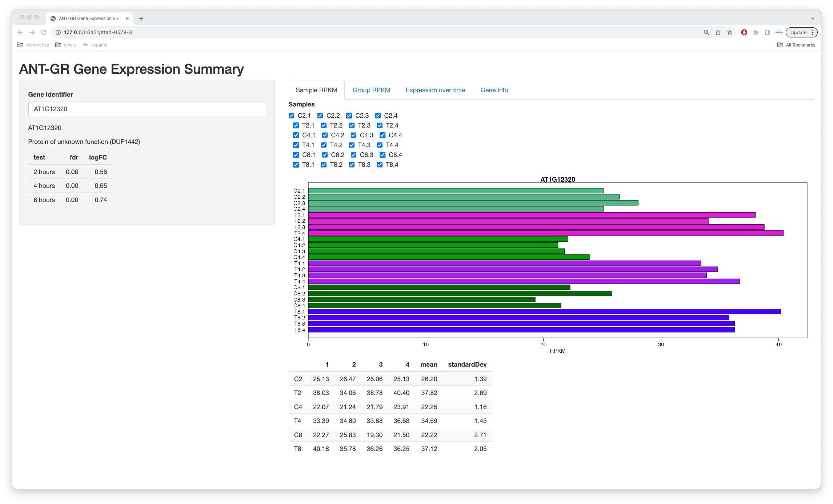833x504 pixels.
Task: Uncheck the T4.3 sample checkbox
Action: (x=352, y=145)
